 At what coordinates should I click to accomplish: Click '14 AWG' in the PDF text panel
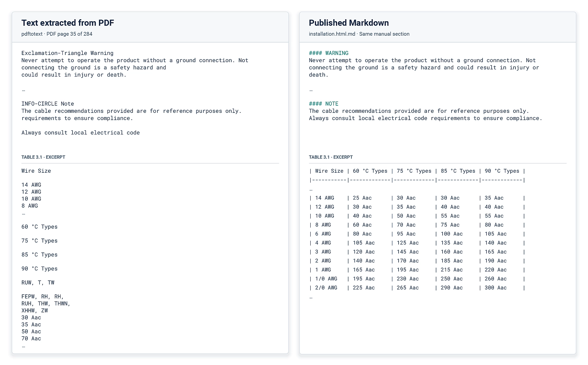point(31,185)
